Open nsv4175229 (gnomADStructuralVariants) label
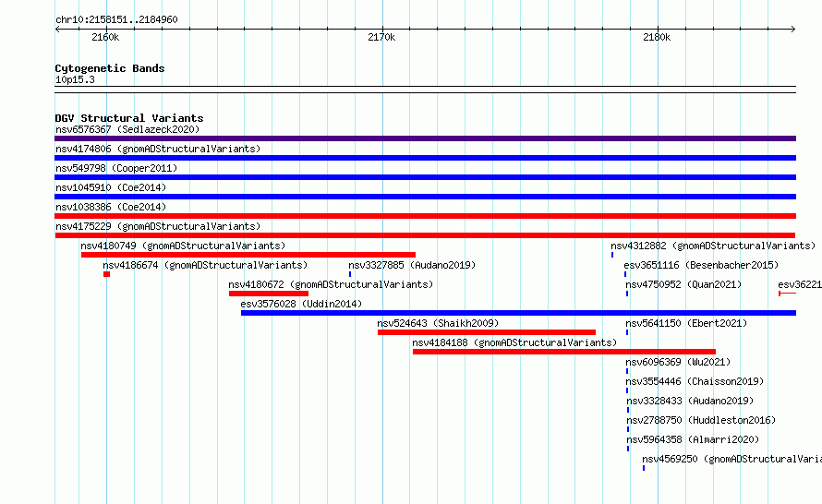The height and width of the screenshot is (504, 822). click(x=158, y=226)
